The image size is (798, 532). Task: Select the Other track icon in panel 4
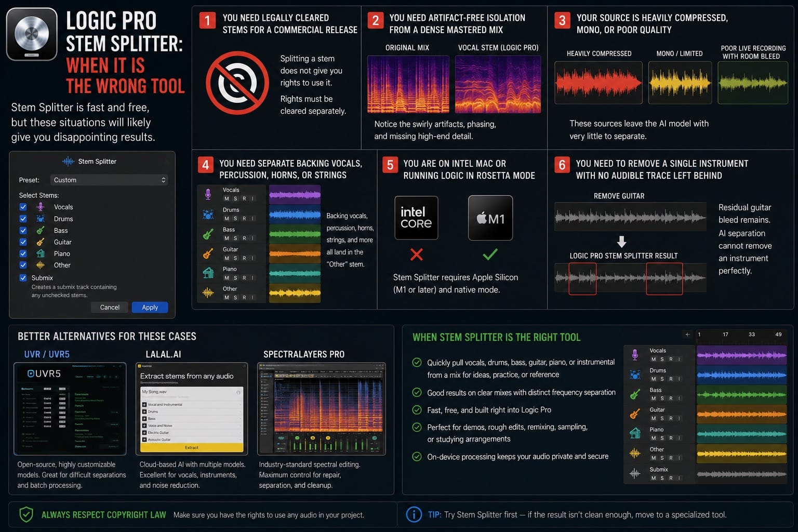(x=208, y=293)
